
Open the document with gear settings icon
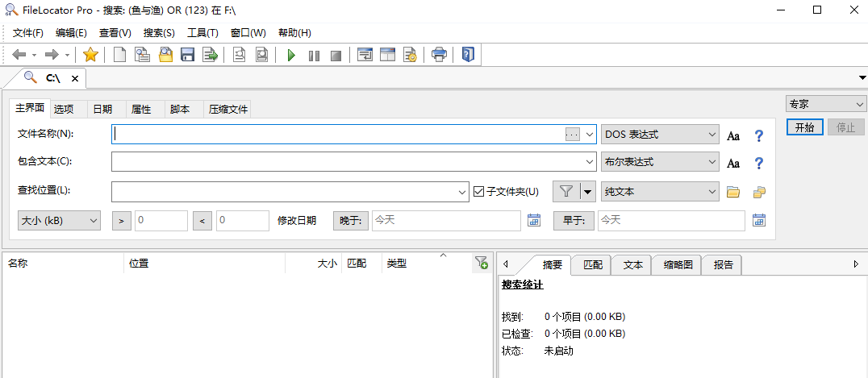coord(410,55)
